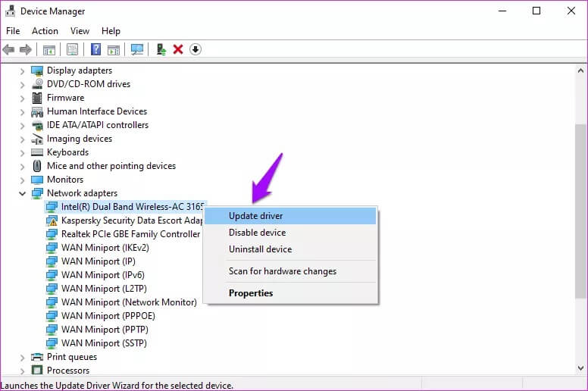The image size is (588, 391).
Task: Expand the Keyboards node
Action: 22,152
